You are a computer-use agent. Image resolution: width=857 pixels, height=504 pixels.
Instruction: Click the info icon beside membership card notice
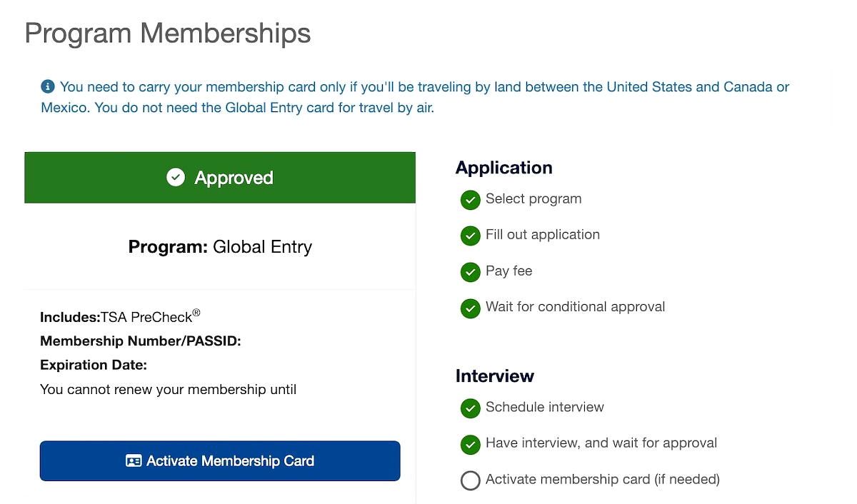coord(48,87)
